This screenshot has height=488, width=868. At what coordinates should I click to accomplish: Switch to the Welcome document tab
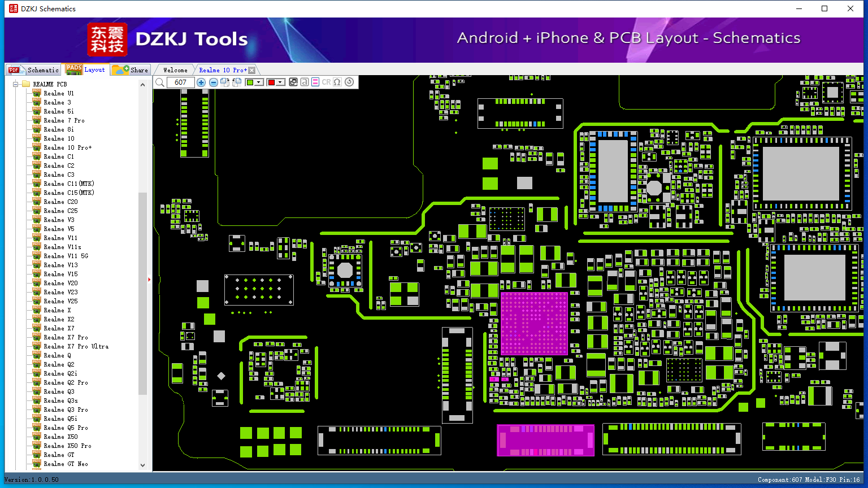[x=175, y=70]
